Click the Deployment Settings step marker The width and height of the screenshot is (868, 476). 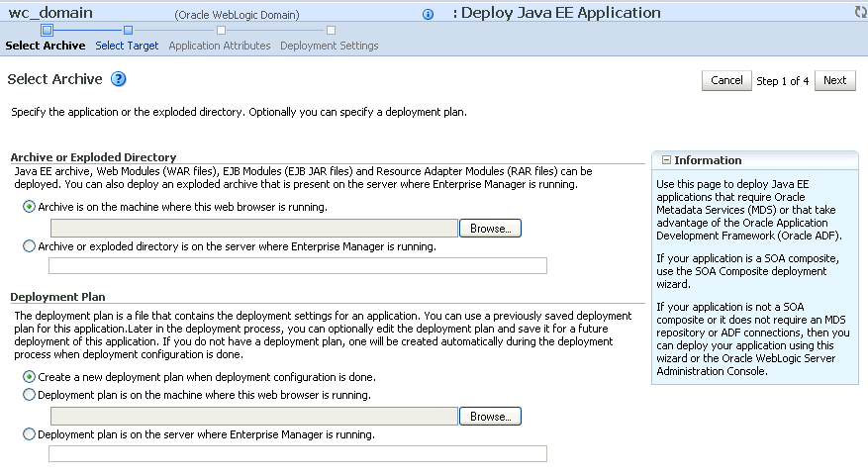tap(331, 30)
